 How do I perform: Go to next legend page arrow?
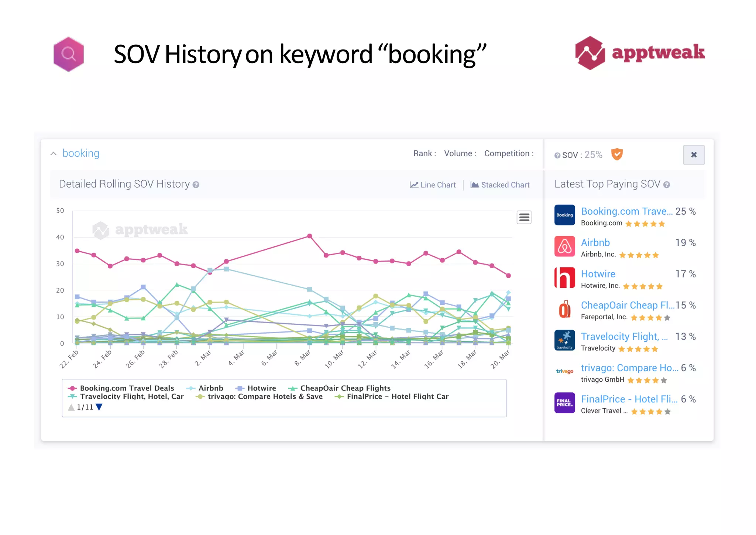click(99, 407)
